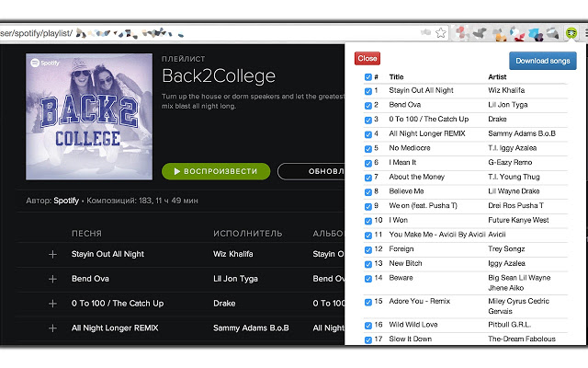
Task: Click Title column header in popup
Action: tap(396, 77)
